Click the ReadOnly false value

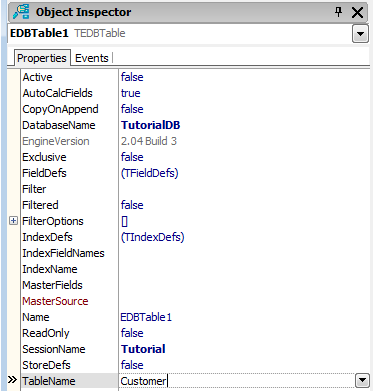tap(132, 333)
